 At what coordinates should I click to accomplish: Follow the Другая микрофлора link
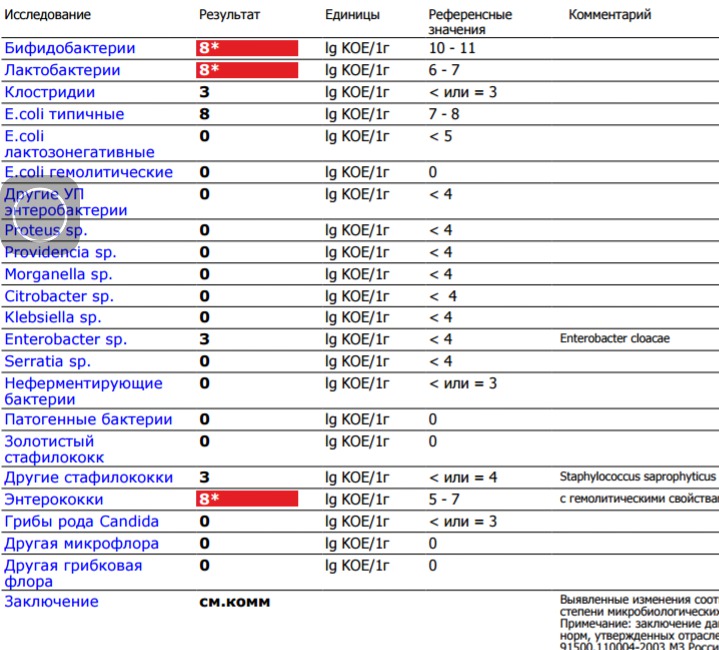point(82,544)
